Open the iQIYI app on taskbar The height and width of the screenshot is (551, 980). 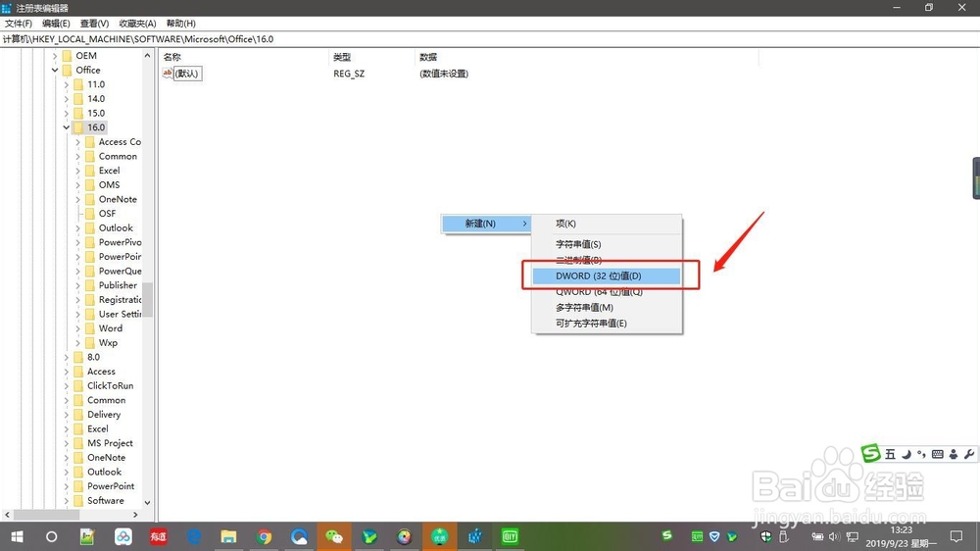[510, 536]
